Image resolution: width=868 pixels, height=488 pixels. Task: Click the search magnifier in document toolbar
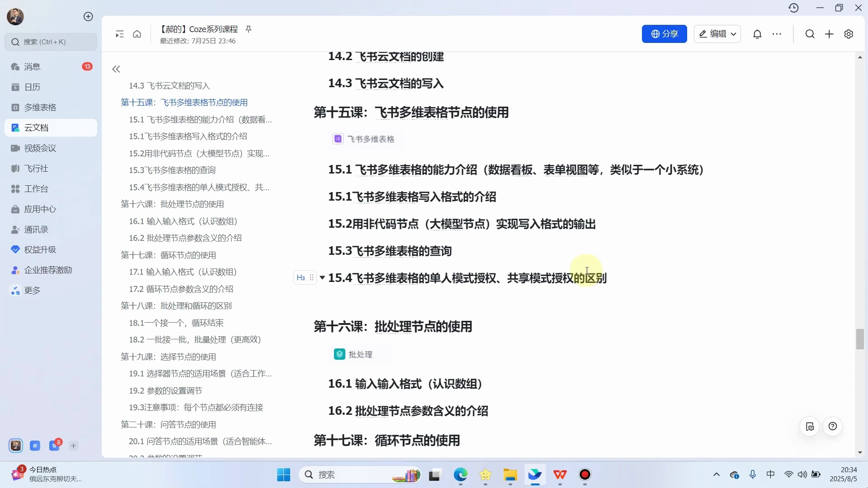[810, 34]
